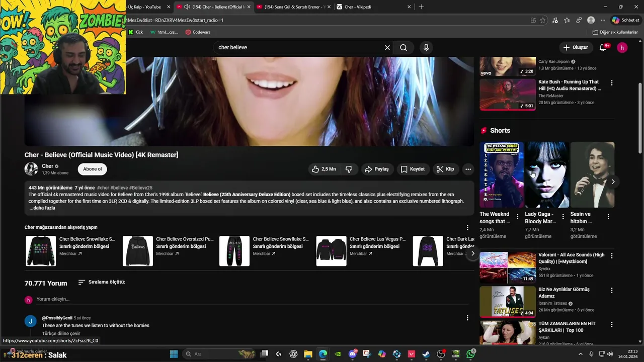Show next Shorts with the arrow
This screenshot has width=644, height=362.
tap(613, 182)
